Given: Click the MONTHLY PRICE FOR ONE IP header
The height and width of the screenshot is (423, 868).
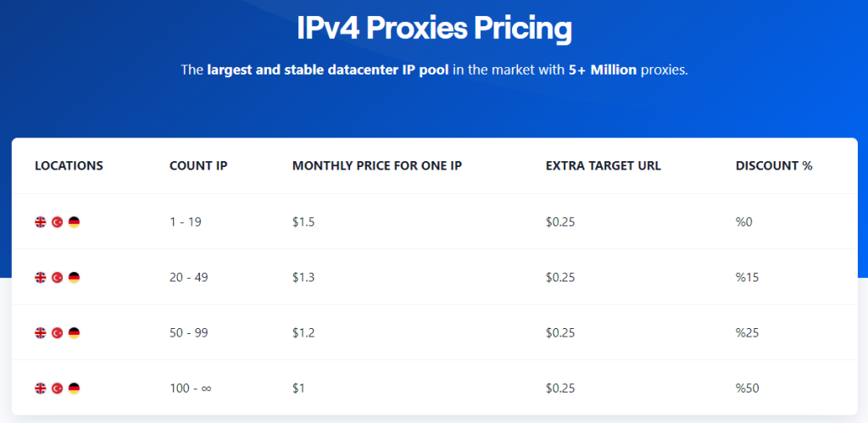Looking at the screenshot, I should 376,166.
